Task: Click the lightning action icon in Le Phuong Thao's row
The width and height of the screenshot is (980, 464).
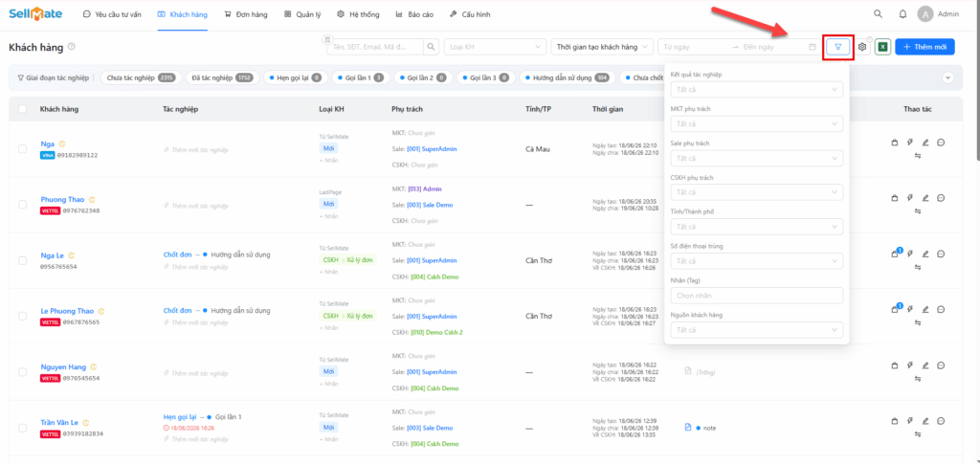Action: tap(910, 309)
